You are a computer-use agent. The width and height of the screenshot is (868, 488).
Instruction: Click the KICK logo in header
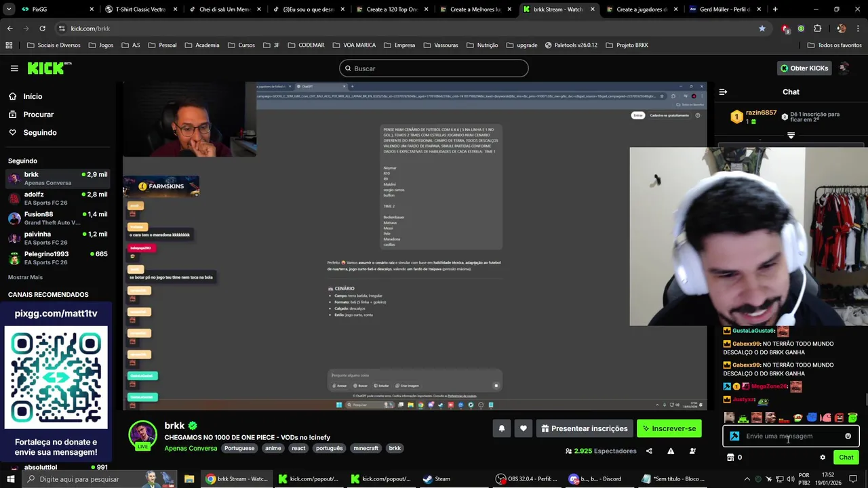(49, 68)
